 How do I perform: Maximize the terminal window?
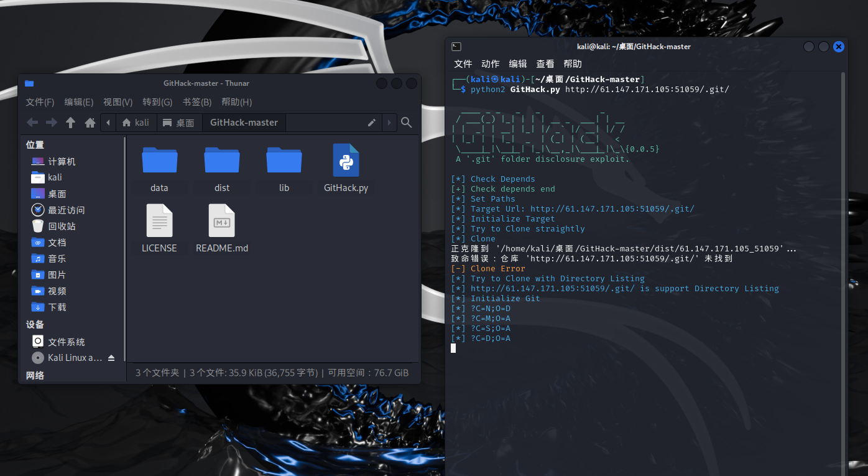tap(824, 47)
